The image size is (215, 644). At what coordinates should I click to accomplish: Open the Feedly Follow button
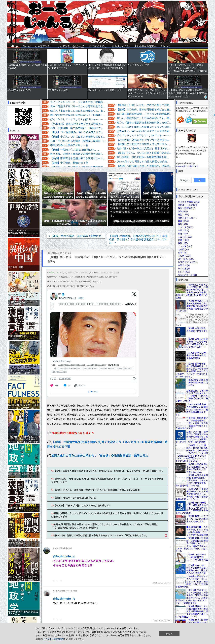pyautogui.click(x=199, y=121)
